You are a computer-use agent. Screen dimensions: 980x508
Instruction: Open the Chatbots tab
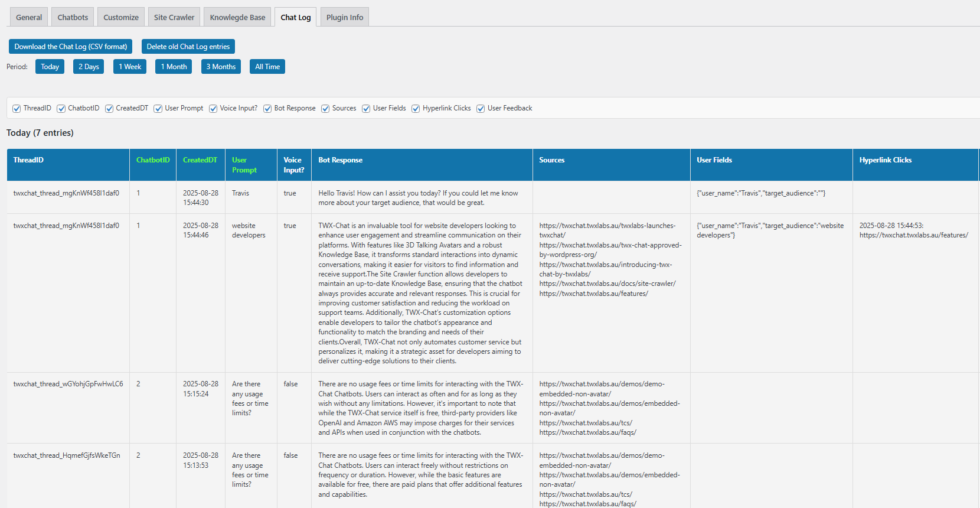point(73,17)
